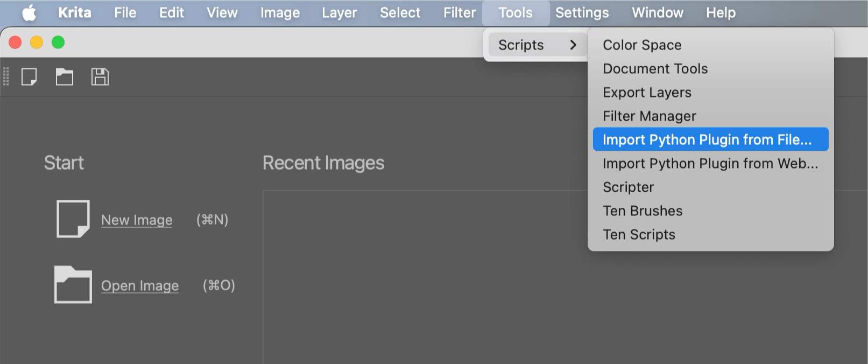Click the Tools menu in the menu bar
This screenshot has width=868, height=364.
[x=515, y=12]
